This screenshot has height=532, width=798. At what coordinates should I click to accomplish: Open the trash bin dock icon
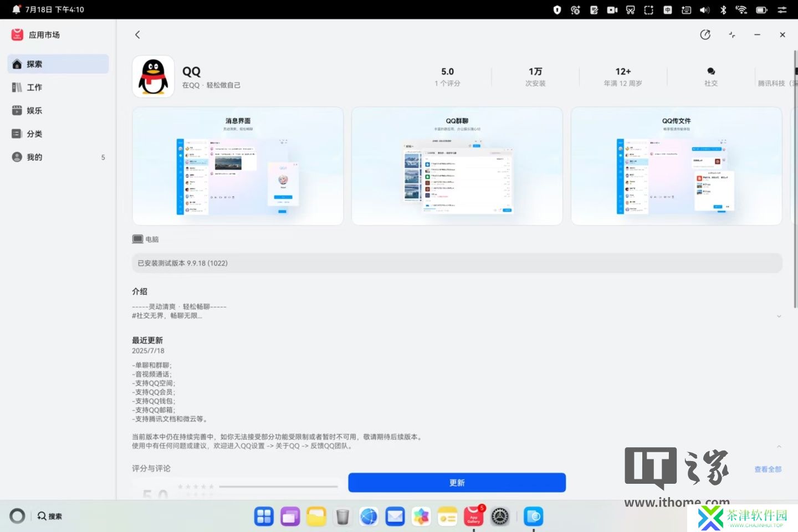[342, 516]
